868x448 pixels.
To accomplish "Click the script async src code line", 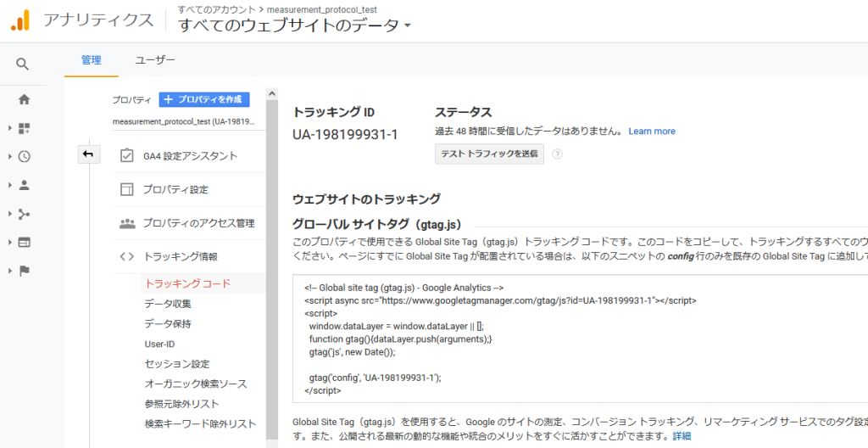I will (x=500, y=300).
